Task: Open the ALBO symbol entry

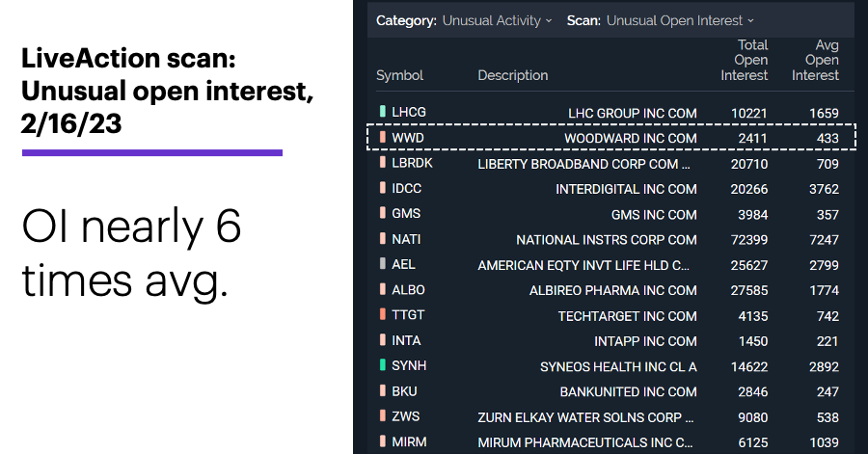Action: [x=408, y=290]
